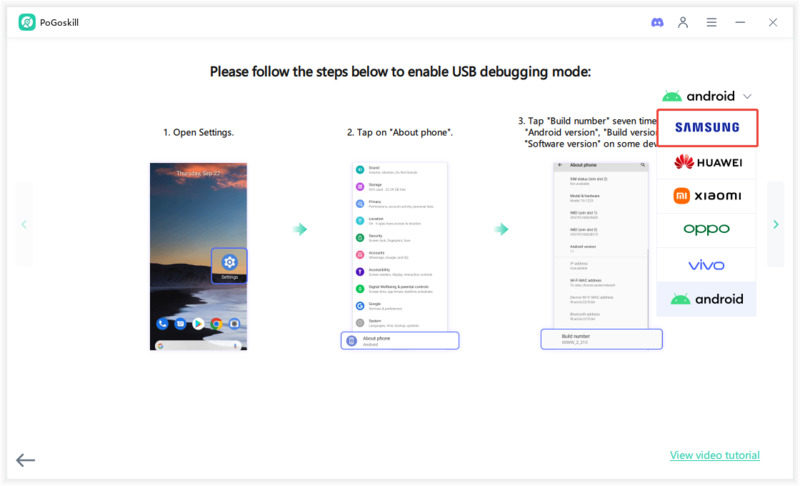Go to previous instruction slide arrow
Screen dimensions: 800x486
point(24,224)
